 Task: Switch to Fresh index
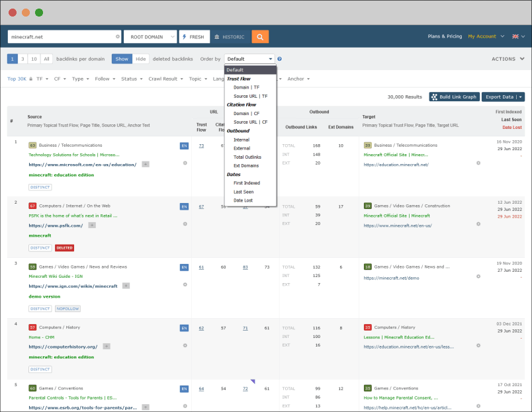point(195,36)
